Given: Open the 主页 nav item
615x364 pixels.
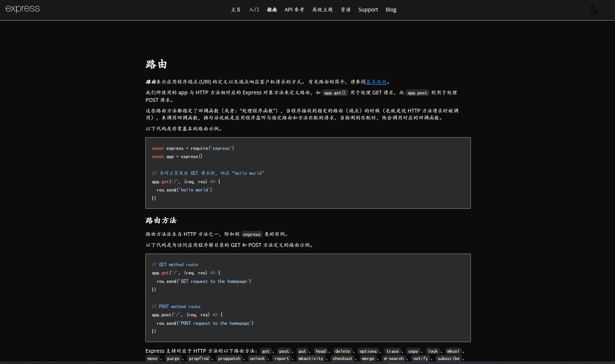Looking at the screenshot, I should coord(236,10).
